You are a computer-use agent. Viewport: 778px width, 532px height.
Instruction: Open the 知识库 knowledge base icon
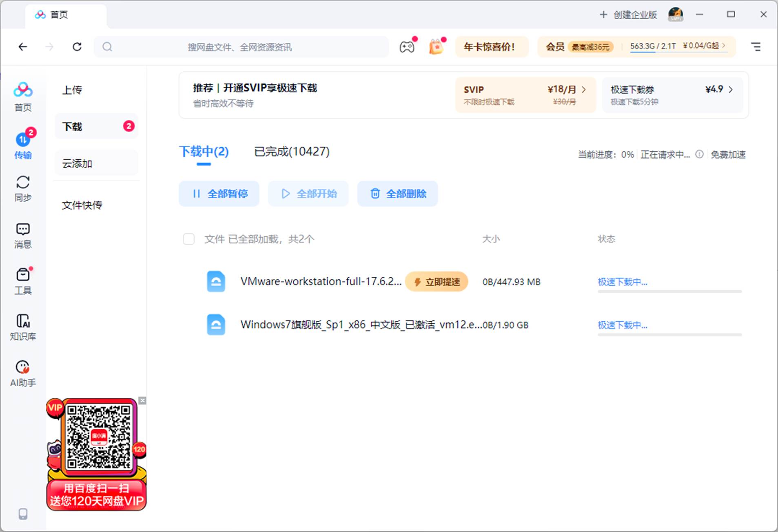(x=23, y=322)
